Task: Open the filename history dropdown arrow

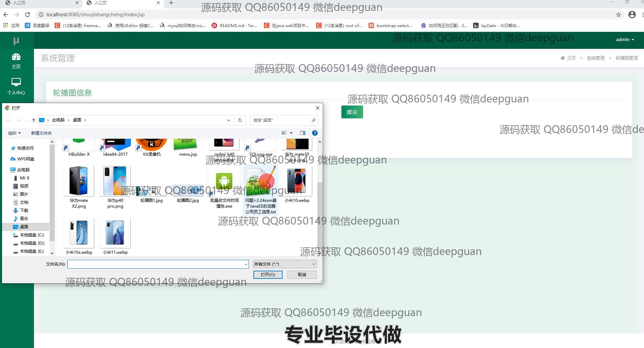Action: tap(246, 264)
